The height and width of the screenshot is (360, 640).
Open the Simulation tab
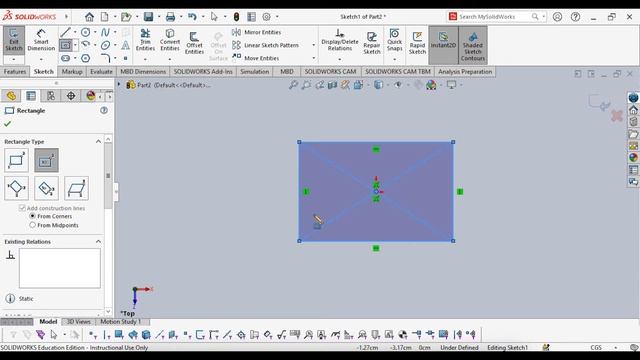click(x=254, y=71)
